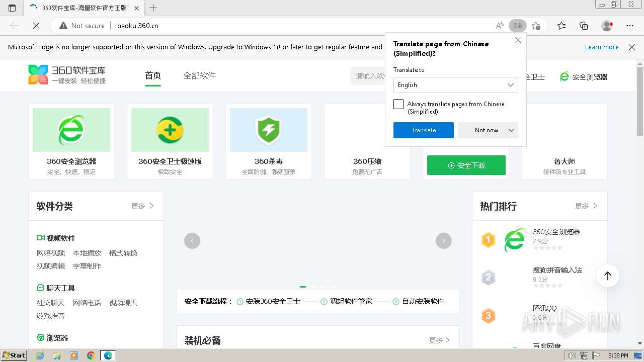Open Chrome from taskbar
Screen dimensions: 644x362
(x=91, y=355)
